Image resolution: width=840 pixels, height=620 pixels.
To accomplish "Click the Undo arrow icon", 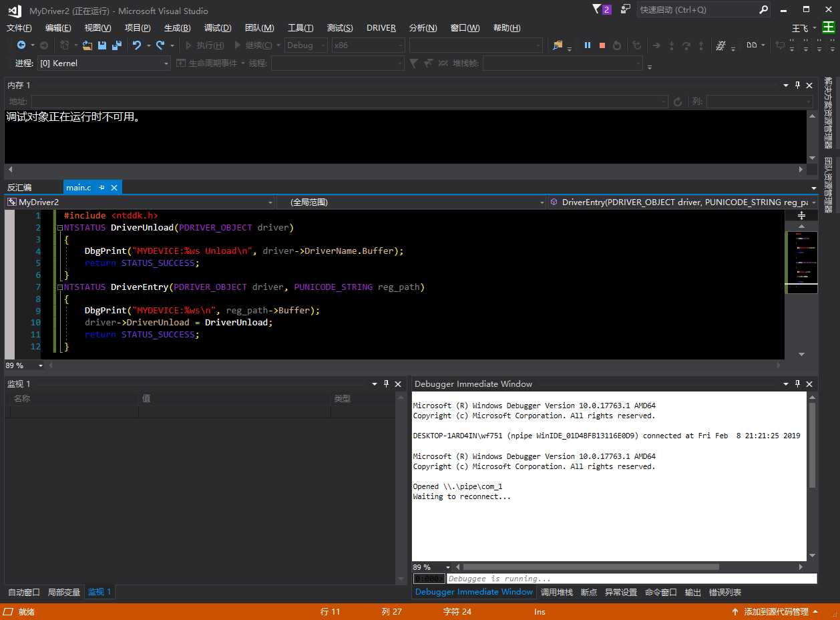I will click(x=137, y=45).
